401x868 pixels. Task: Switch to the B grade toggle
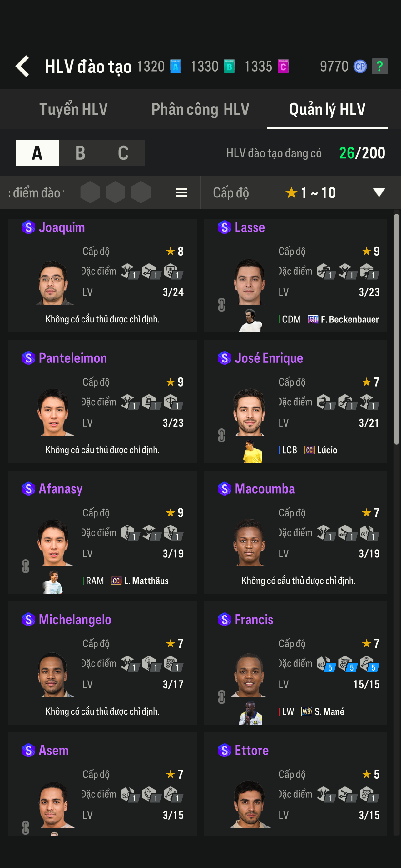click(80, 153)
